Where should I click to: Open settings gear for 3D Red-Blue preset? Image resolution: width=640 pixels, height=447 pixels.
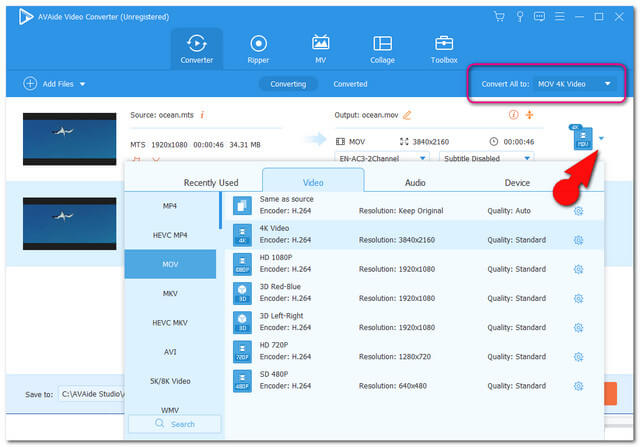click(x=578, y=298)
